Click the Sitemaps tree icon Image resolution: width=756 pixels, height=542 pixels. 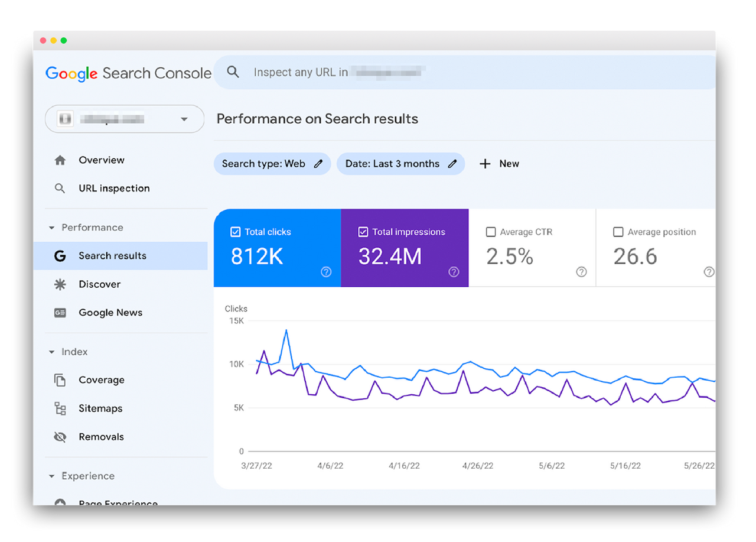(60, 408)
